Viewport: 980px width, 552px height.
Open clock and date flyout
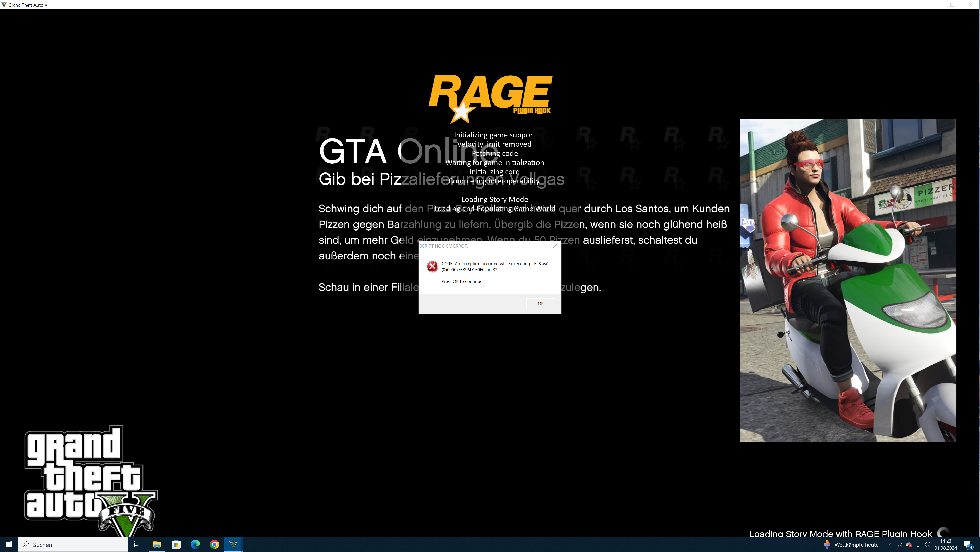945,544
